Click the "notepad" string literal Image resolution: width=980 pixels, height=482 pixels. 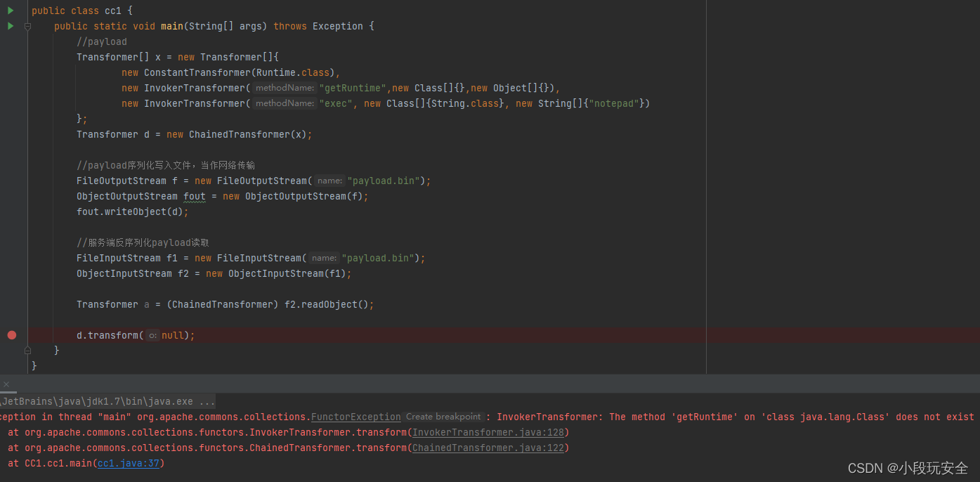coord(613,103)
